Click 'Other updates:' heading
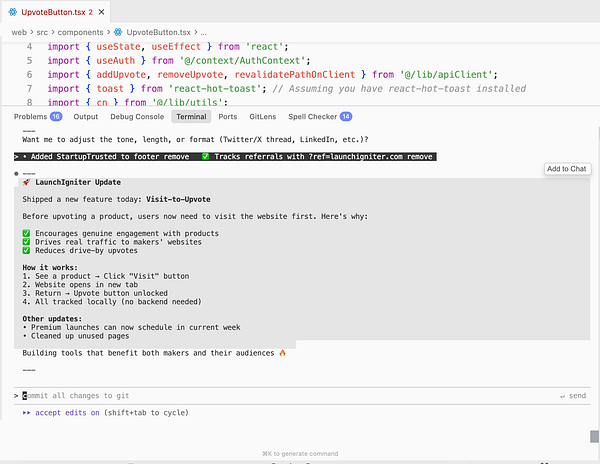600x464 pixels. (x=52, y=319)
